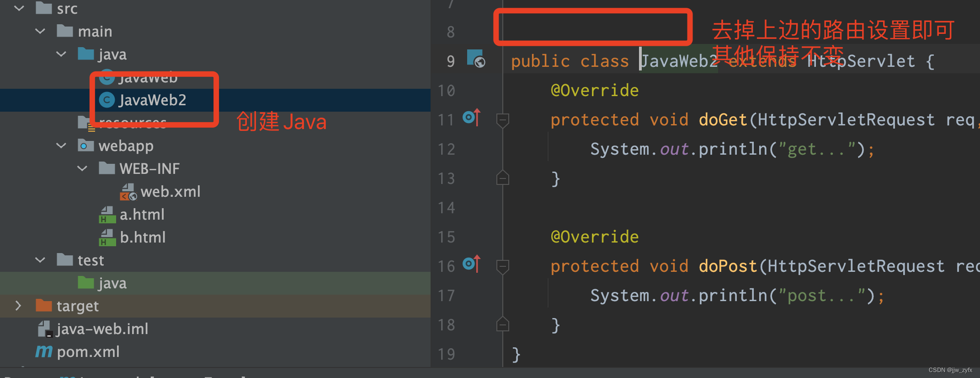Click the JavaWeb2 class icon
This screenshot has height=378, width=980.
(x=107, y=100)
